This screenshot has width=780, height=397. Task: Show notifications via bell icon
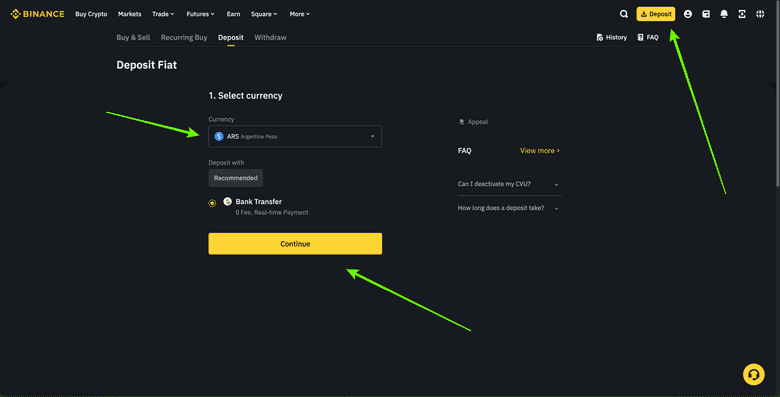[724, 14]
